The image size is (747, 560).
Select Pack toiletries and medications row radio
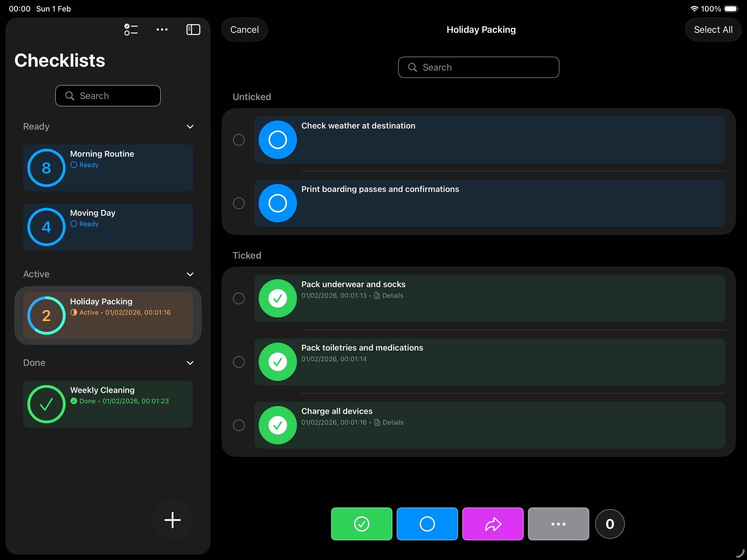tap(239, 362)
